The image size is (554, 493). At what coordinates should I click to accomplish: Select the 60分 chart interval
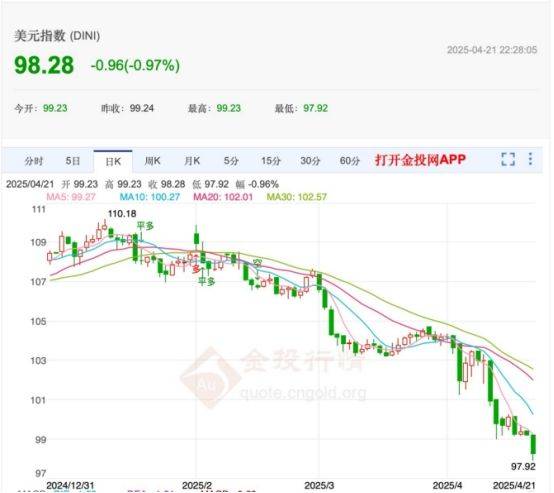(350, 161)
